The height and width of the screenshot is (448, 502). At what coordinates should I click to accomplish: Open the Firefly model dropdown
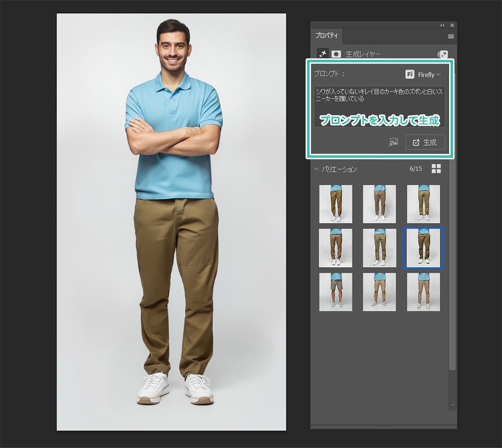click(x=423, y=75)
